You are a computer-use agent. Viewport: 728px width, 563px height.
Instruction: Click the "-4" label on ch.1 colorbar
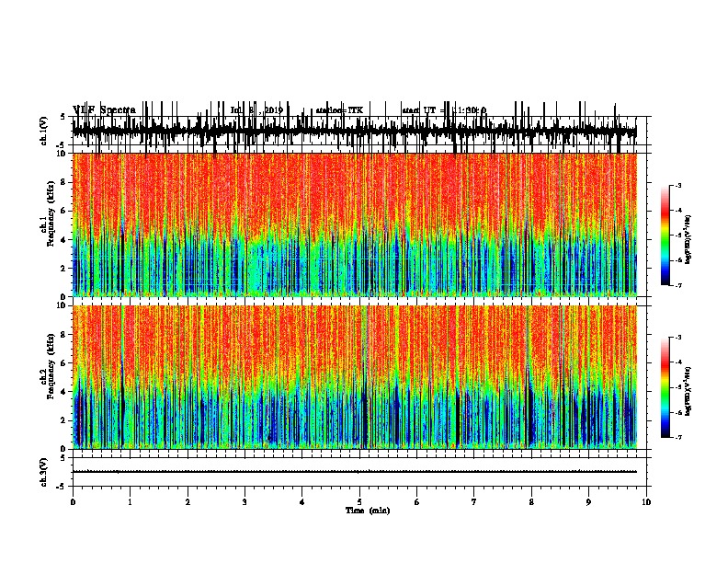pyautogui.click(x=677, y=211)
